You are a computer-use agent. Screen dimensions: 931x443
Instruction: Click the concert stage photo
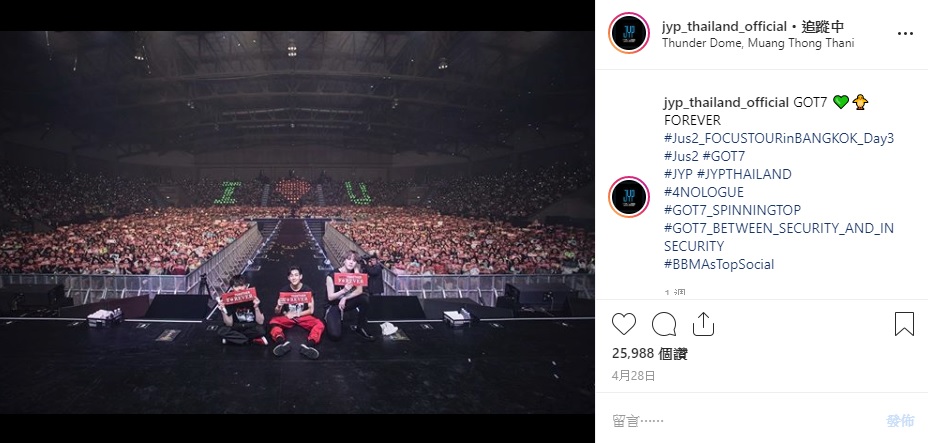click(297, 222)
